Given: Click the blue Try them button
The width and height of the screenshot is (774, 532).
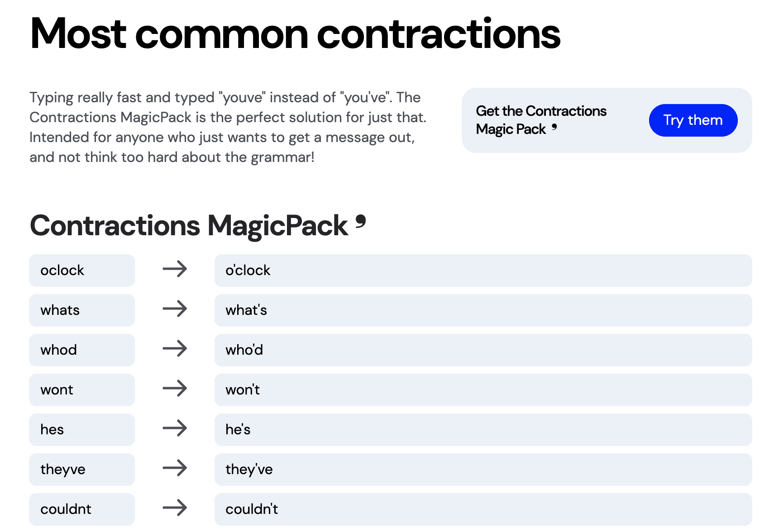Looking at the screenshot, I should (693, 120).
